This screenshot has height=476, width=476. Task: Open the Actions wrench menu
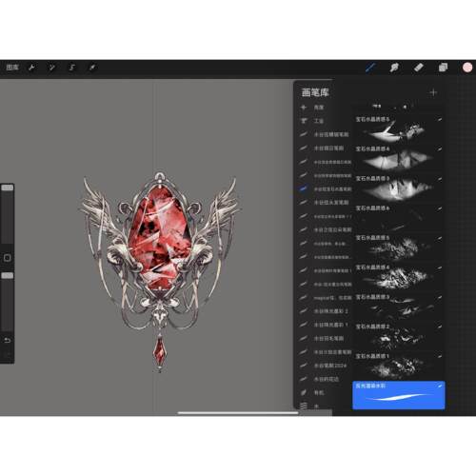click(31, 68)
